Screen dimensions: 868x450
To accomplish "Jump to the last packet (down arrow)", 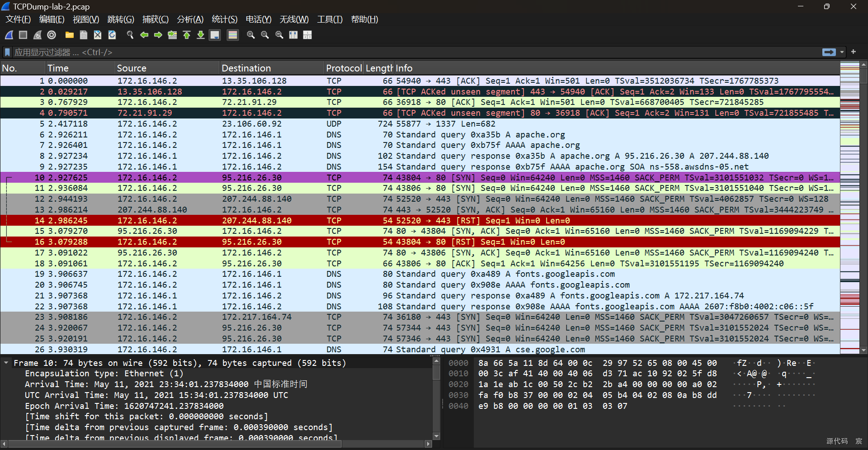I will pos(201,35).
